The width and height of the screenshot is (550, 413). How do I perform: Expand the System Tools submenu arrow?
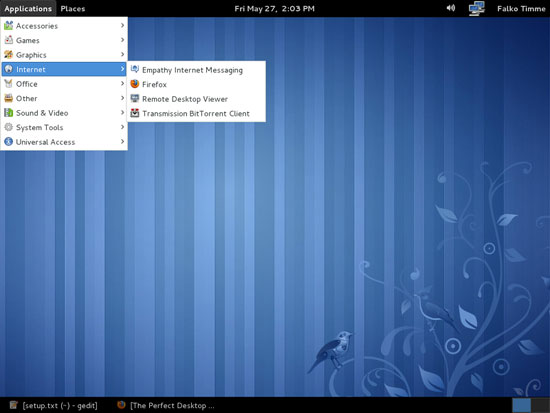coord(122,127)
